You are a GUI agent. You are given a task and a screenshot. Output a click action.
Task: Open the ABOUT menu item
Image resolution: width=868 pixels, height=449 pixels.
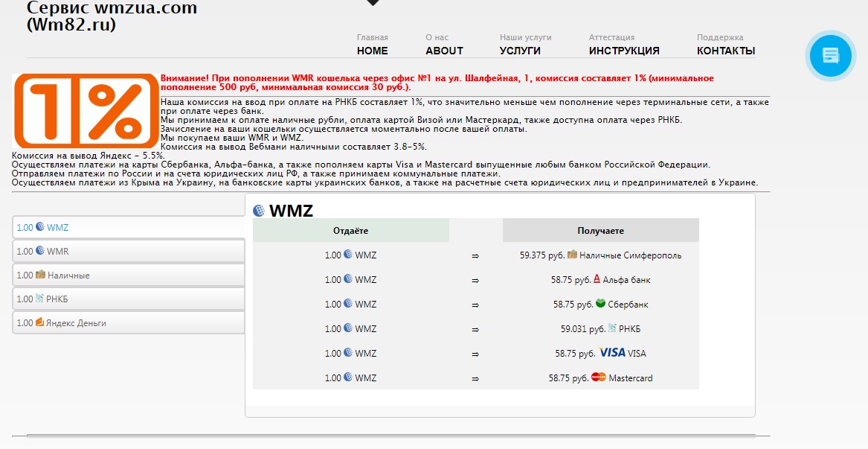444,51
